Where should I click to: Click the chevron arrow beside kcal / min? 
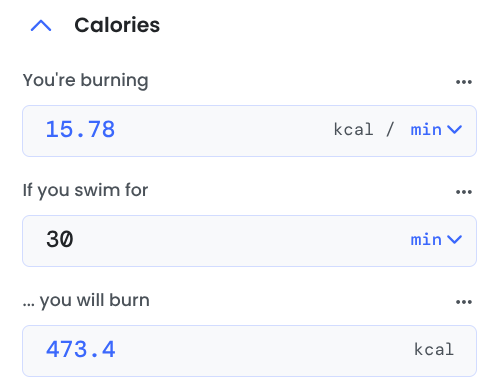click(454, 129)
